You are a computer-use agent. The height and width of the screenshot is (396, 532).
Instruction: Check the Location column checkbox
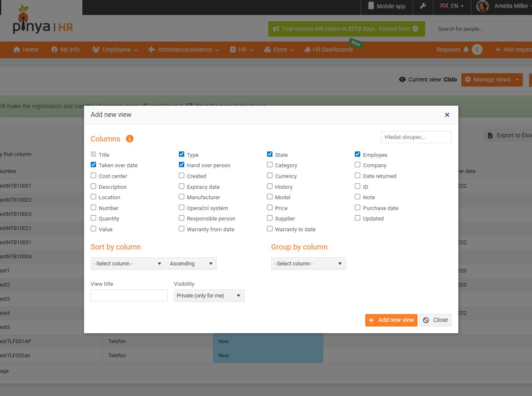(93, 197)
